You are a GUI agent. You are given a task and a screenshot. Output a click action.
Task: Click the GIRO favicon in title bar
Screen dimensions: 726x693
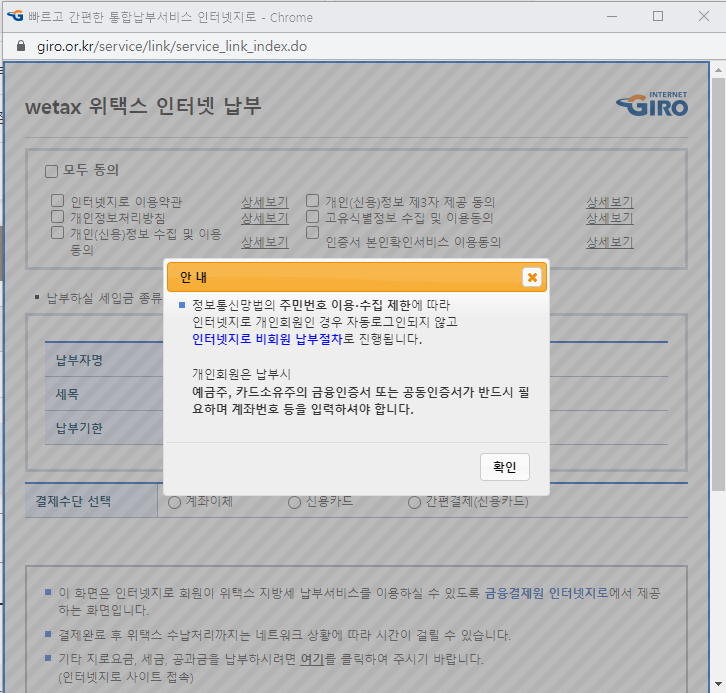pos(15,16)
